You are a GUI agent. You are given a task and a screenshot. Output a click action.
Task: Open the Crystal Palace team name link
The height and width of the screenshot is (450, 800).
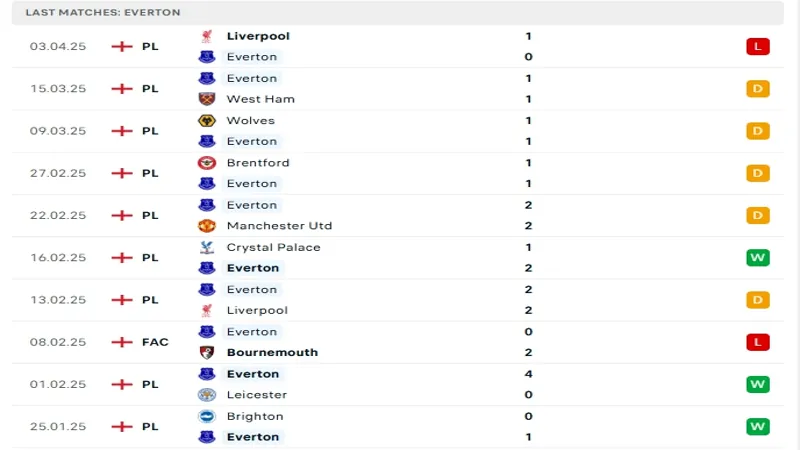(273, 247)
